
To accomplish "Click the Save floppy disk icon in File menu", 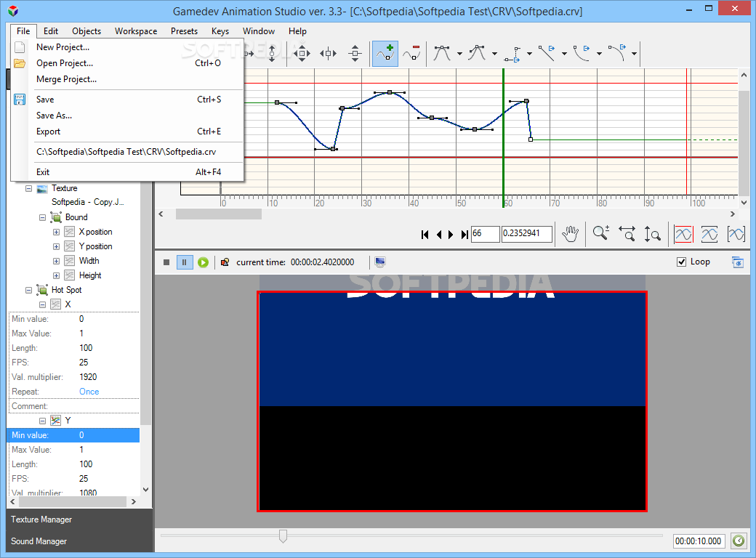I will [x=20, y=100].
